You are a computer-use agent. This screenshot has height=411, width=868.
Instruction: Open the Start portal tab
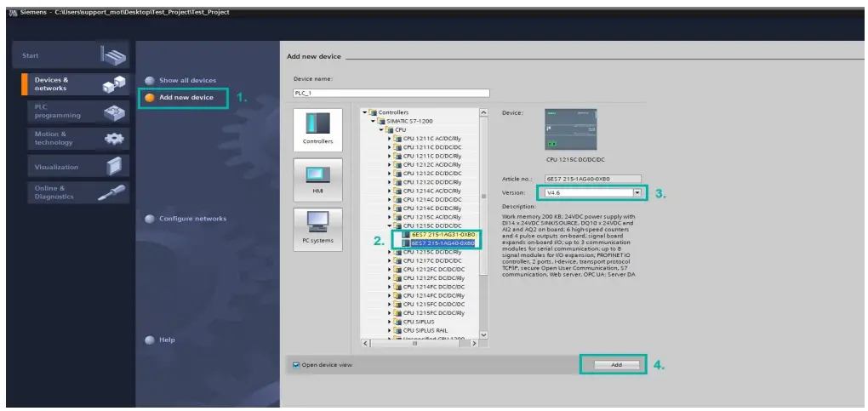[71, 55]
